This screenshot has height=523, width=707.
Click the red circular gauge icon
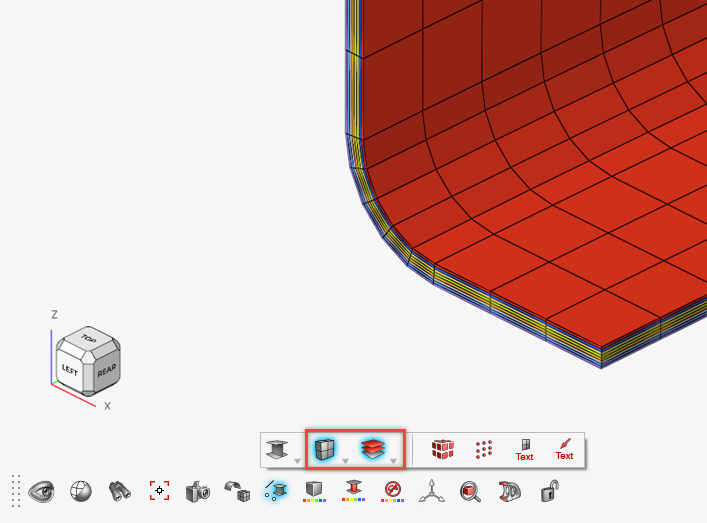pyautogui.click(x=392, y=491)
